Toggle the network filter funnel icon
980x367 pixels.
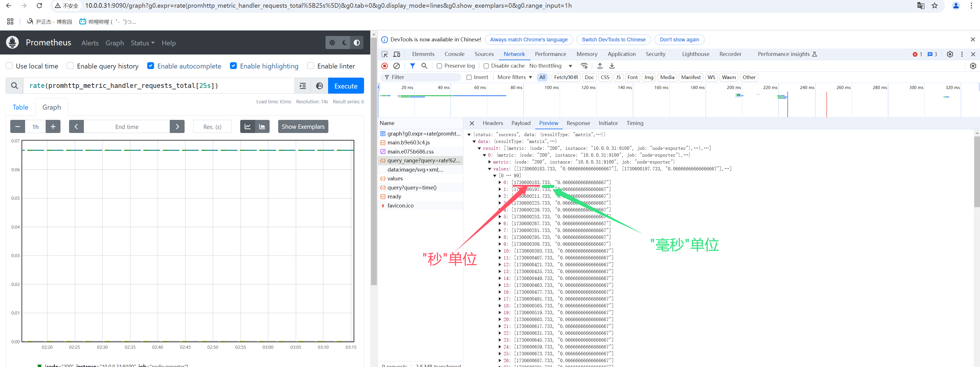pyautogui.click(x=412, y=66)
